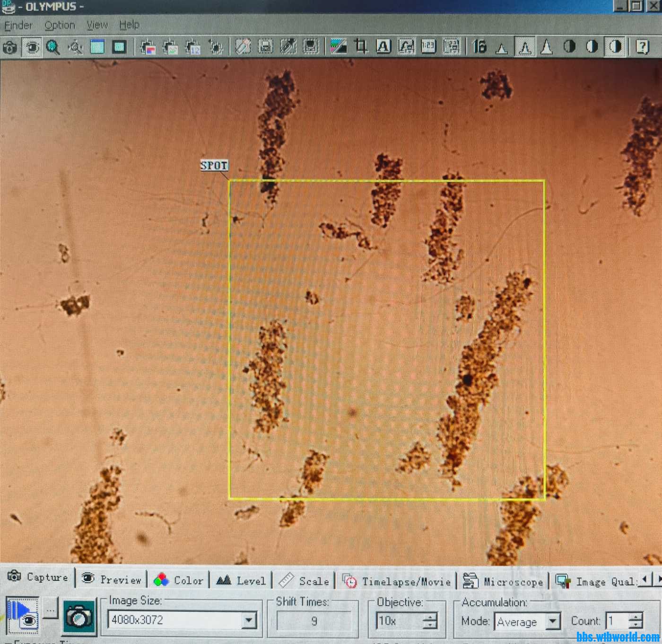Click the SPOT label on the image
This screenshot has width=662, height=644.
tap(214, 165)
